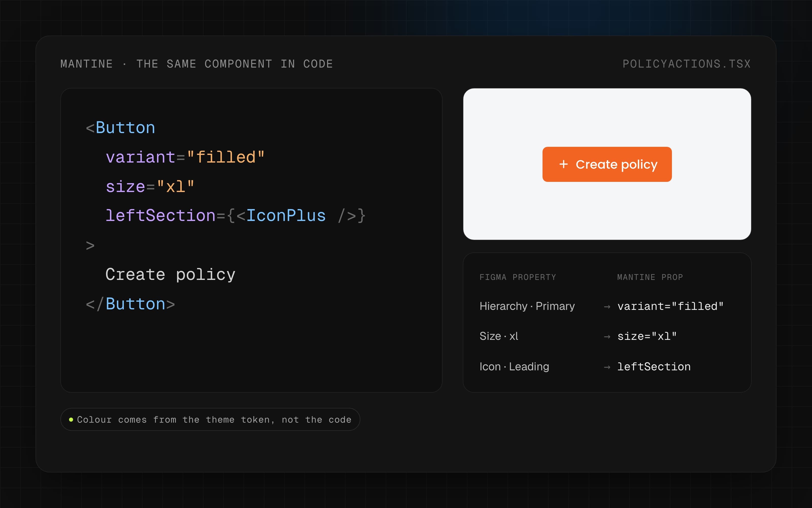Click variant="filled" in the mapping table

coord(670,306)
